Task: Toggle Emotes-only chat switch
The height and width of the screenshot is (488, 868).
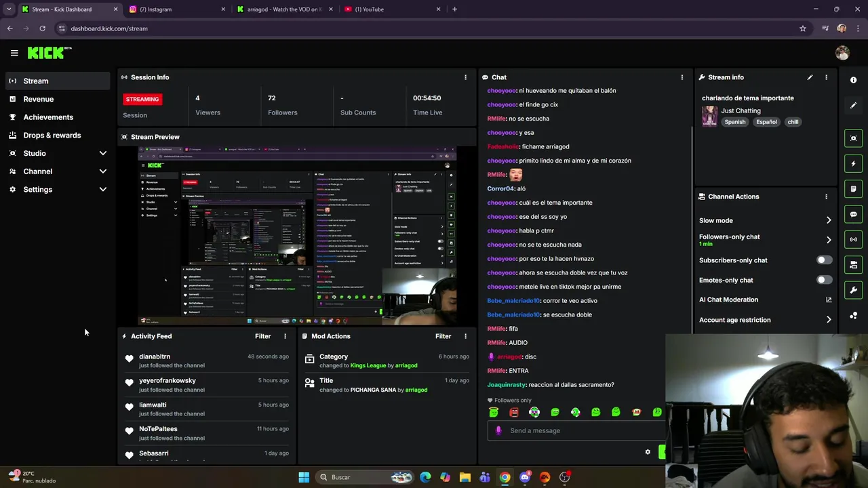Action: [x=824, y=280]
